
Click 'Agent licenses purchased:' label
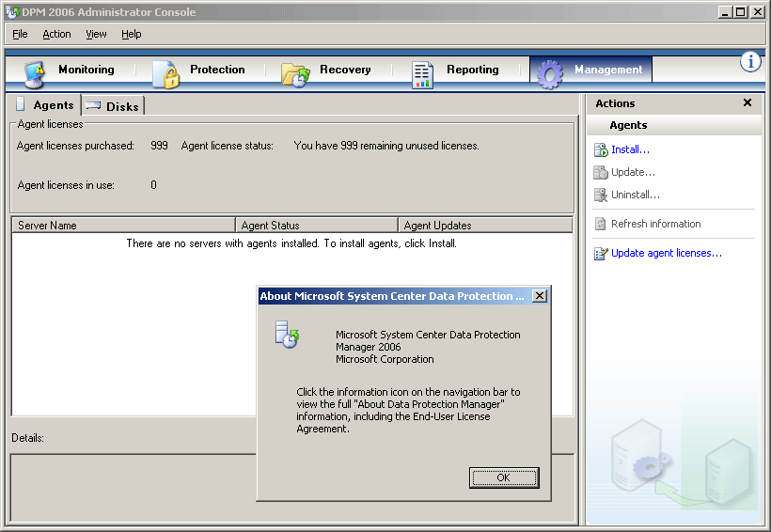[75, 146]
